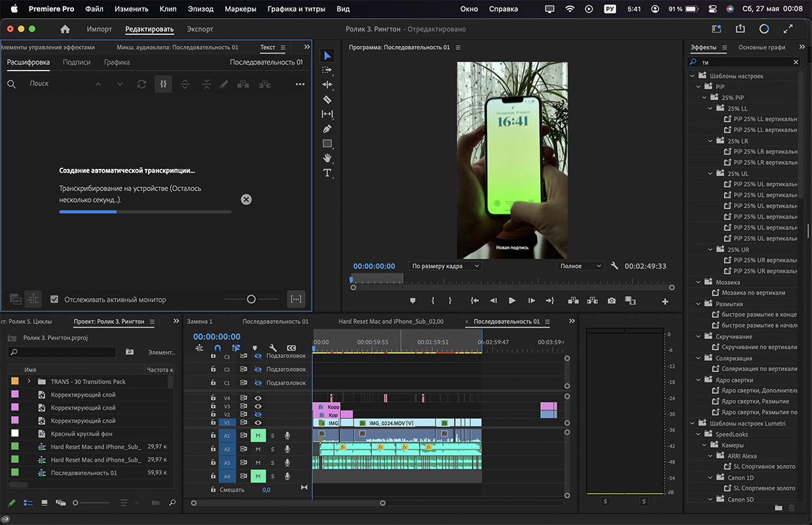Select the Razor tool in the toolbar
Screen dimensions: 812x525
click(x=327, y=100)
